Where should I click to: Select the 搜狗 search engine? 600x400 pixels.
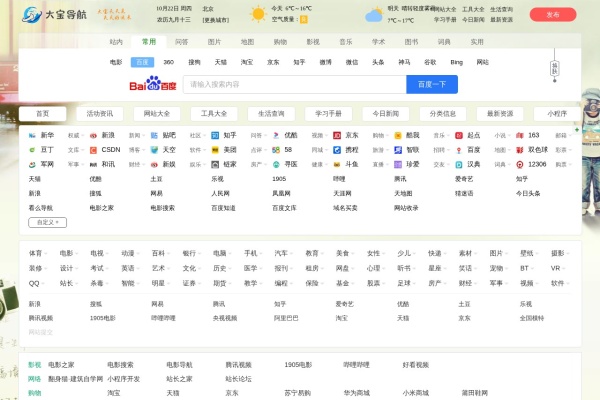tap(194, 62)
